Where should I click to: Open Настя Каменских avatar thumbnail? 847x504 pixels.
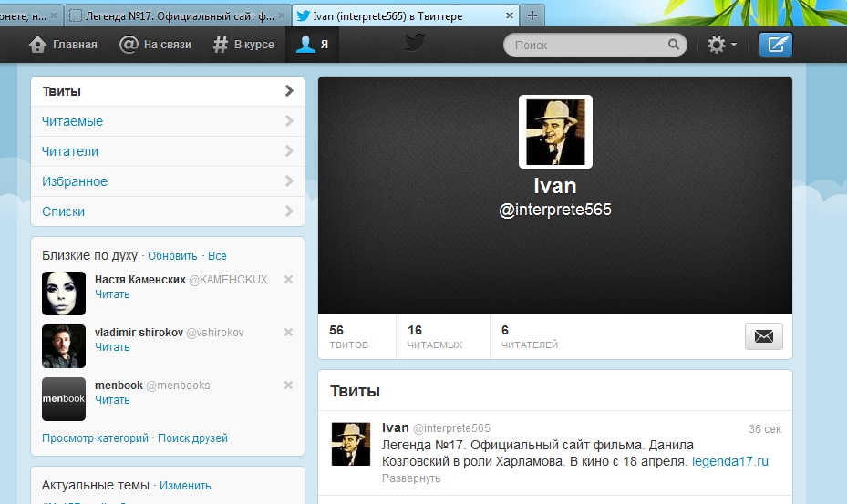pyautogui.click(x=64, y=293)
